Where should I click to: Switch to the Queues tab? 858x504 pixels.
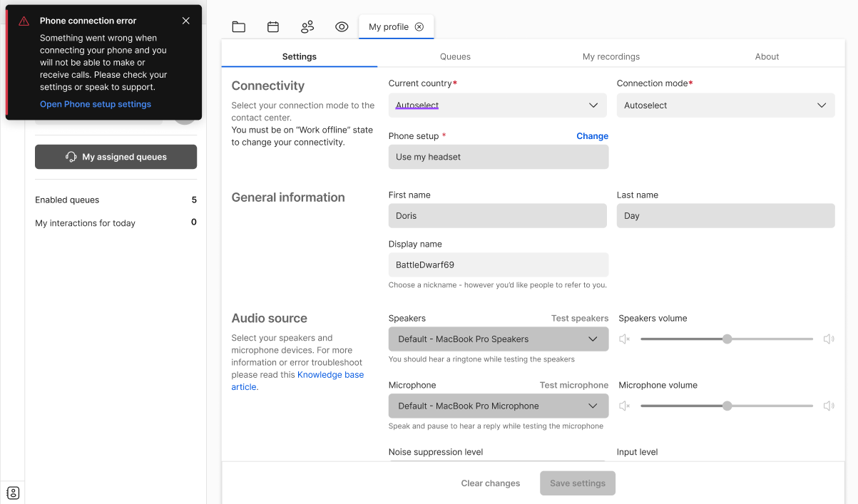tap(455, 56)
